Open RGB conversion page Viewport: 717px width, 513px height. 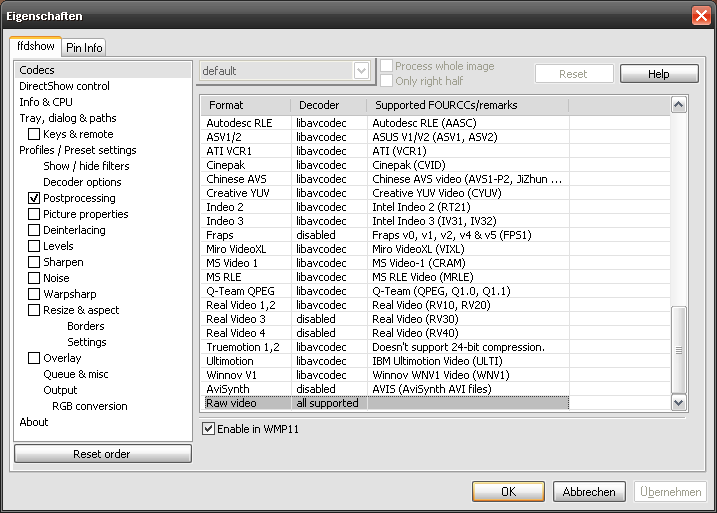tap(90, 406)
